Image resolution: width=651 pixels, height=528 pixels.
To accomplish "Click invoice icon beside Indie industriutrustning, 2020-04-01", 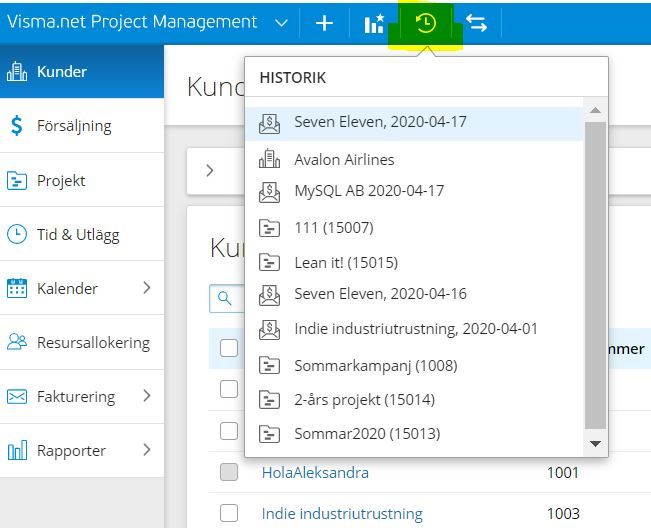I will tap(269, 330).
